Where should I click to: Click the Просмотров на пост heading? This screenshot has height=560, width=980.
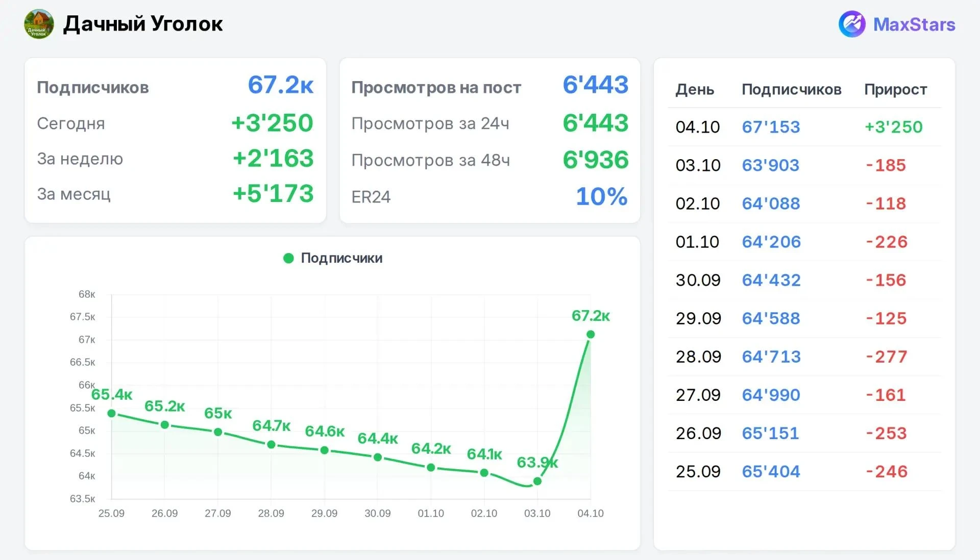pyautogui.click(x=436, y=88)
